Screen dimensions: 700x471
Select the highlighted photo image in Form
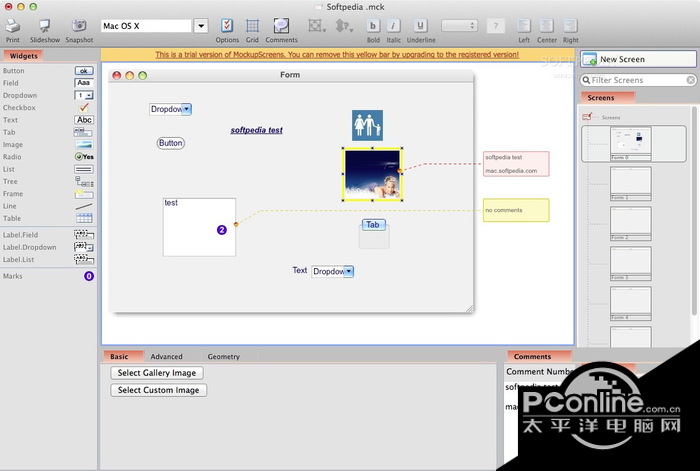point(372,175)
